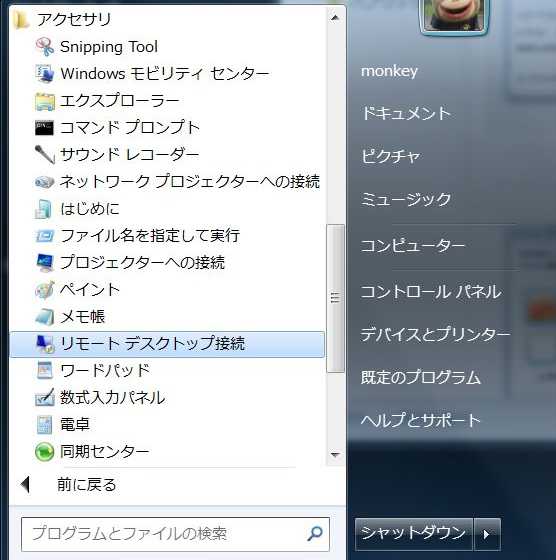556x560 pixels.
Task: Click the back arrow beside 前に戻る
Action: point(25,485)
